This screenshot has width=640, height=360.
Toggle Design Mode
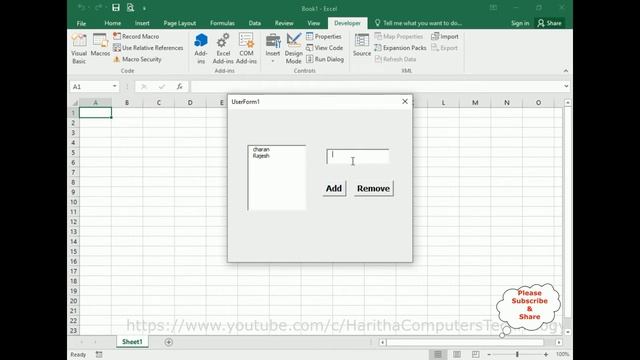coord(293,49)
